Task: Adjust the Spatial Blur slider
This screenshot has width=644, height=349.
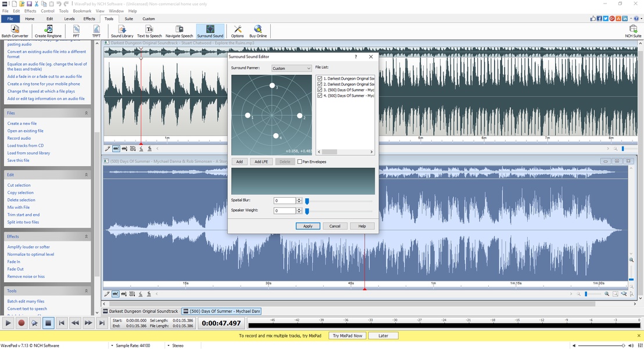Action: (x=307, y=201)
